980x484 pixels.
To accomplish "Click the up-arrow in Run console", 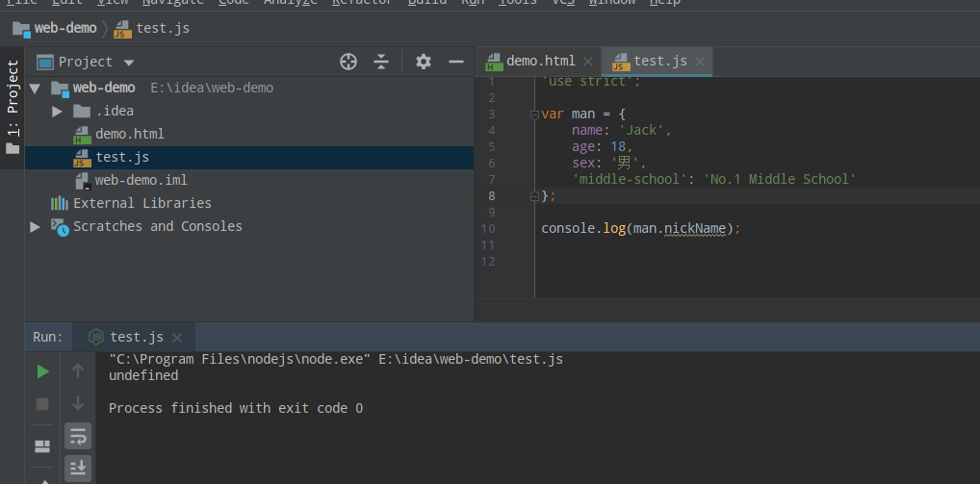I will tap(78, 371).
